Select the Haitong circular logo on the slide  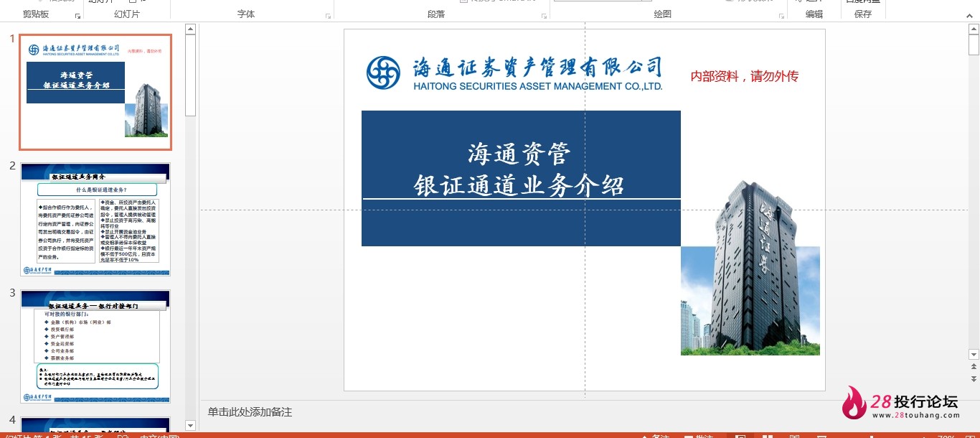click(x=383, y=73)
